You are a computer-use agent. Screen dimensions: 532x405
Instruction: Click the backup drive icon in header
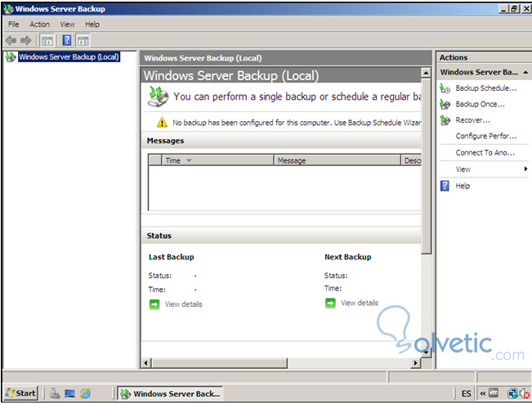click(158, 97)
